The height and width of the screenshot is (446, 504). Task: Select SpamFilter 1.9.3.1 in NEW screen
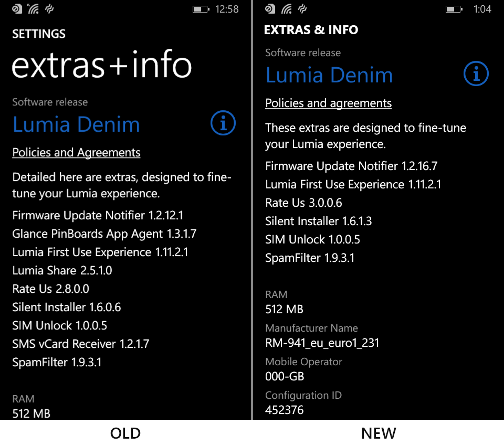click(310, 258)
